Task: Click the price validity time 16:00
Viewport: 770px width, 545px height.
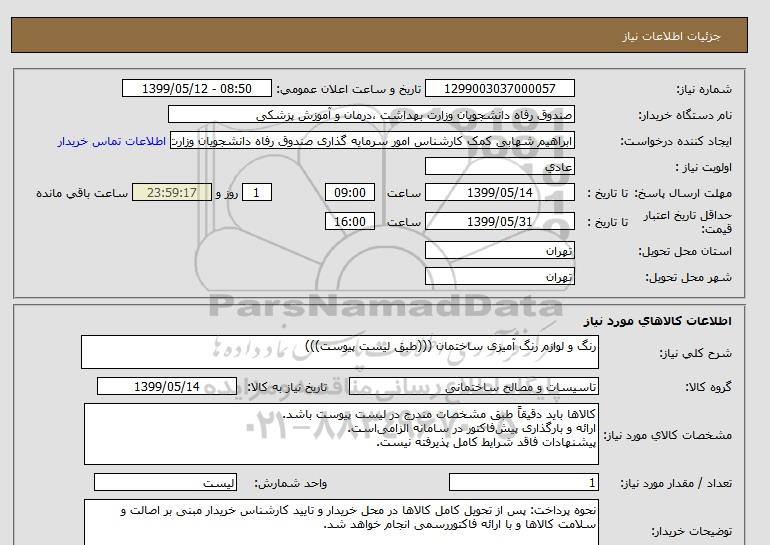Action: pos(350,221)
